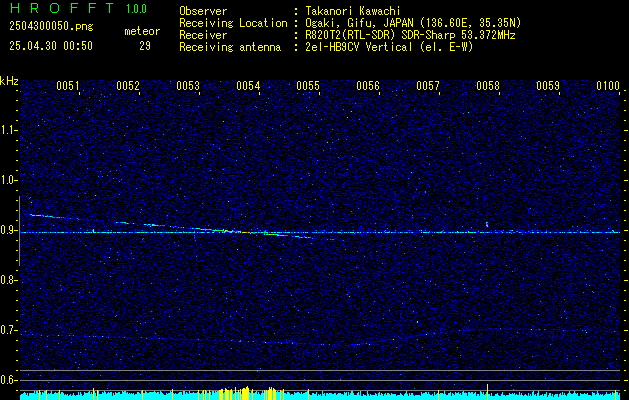Click the cyan signal-level strip along the bottom edge

[x=320, y=396]
